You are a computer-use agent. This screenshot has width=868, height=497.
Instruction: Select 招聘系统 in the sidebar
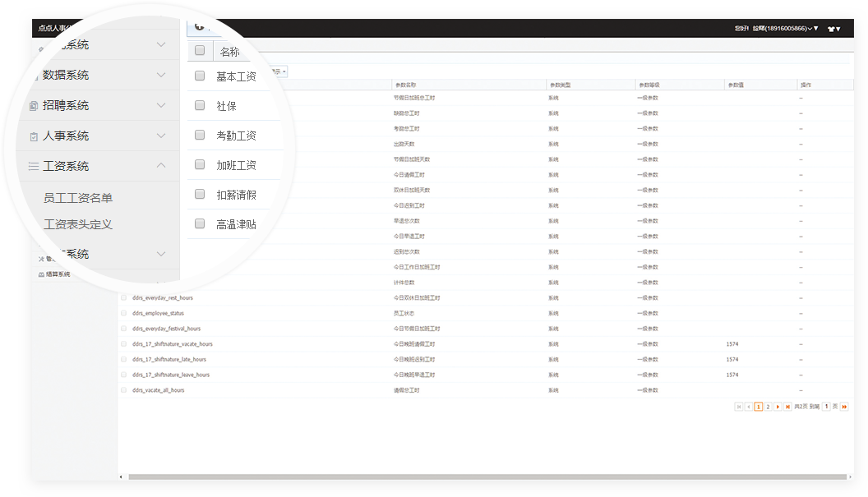[x=66, y=106]
